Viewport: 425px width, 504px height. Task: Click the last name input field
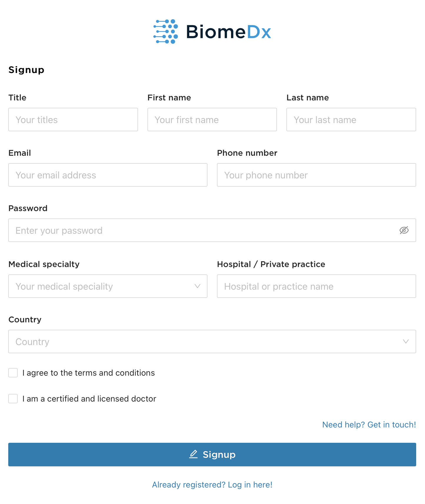click(351, 120)
